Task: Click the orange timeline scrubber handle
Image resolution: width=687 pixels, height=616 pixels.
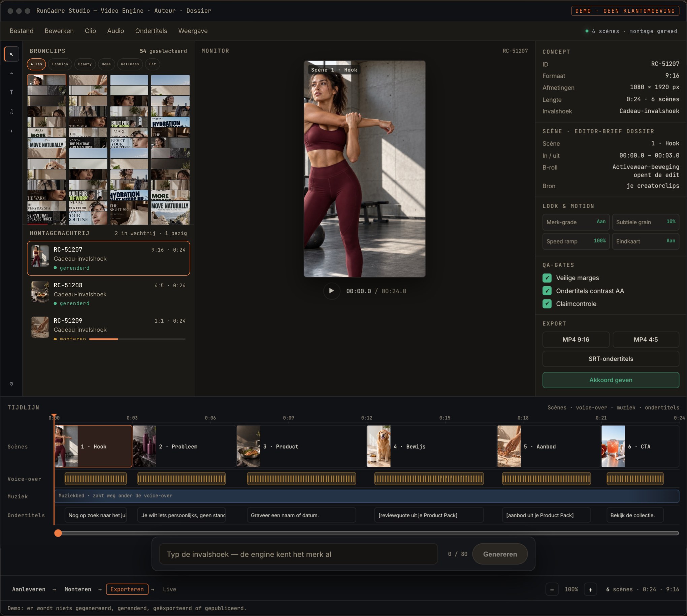Action: tap(58, 533)
